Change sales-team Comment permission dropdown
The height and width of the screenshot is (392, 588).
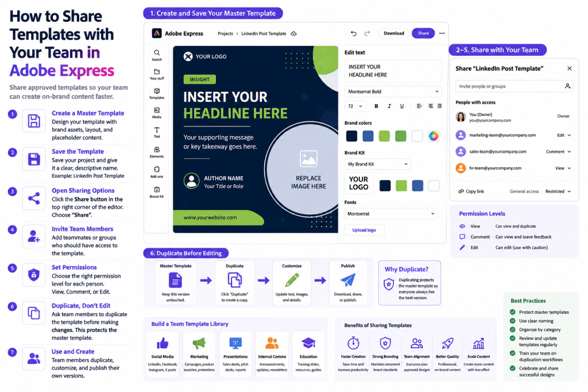pyautogui.click(x=558, y=152)
